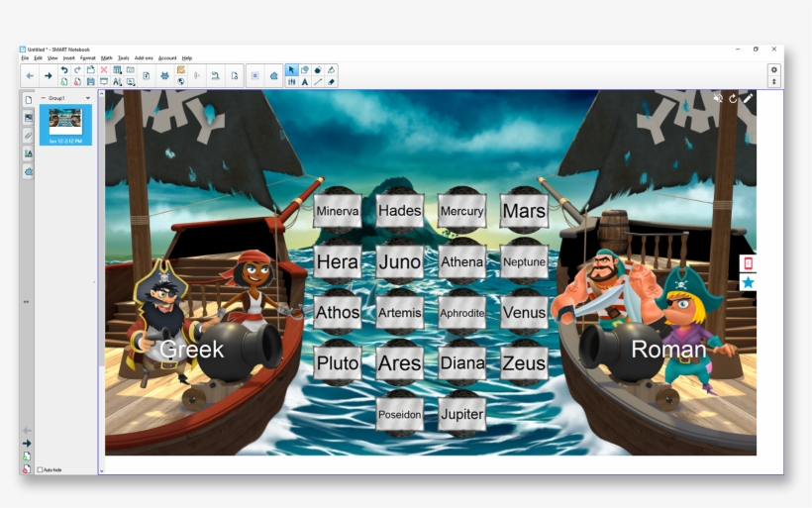
Task: Click the Mercury tile
Action: 461,211
